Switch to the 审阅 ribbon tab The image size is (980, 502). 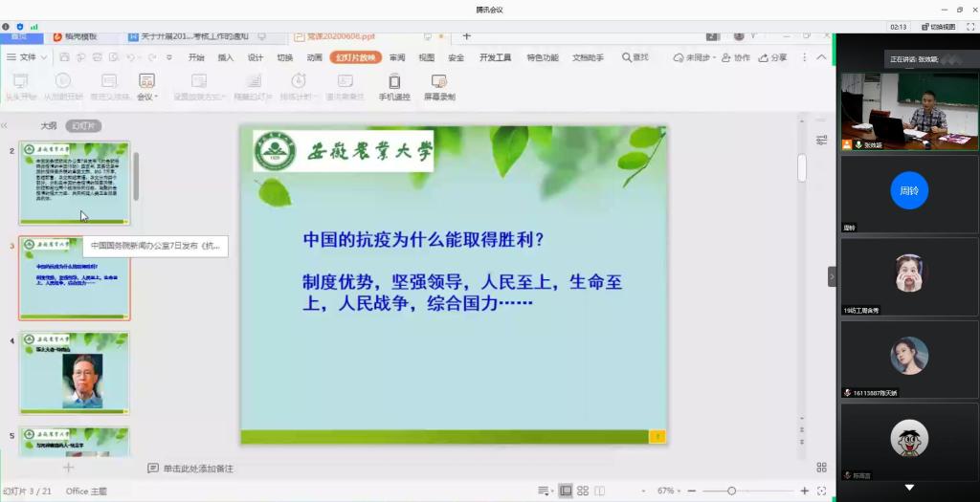click(x=397, y=57)
